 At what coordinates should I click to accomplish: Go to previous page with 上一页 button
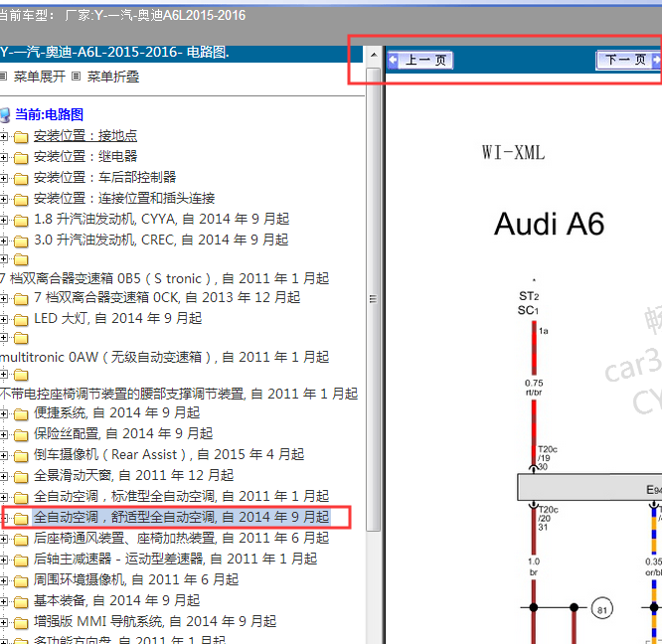[420, 60]
